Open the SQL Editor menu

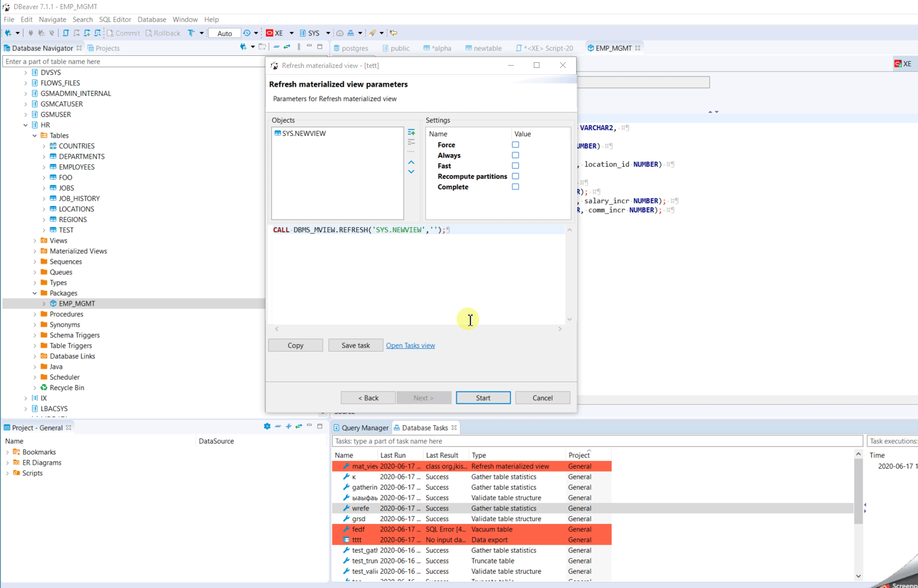[x=115, y=19]
